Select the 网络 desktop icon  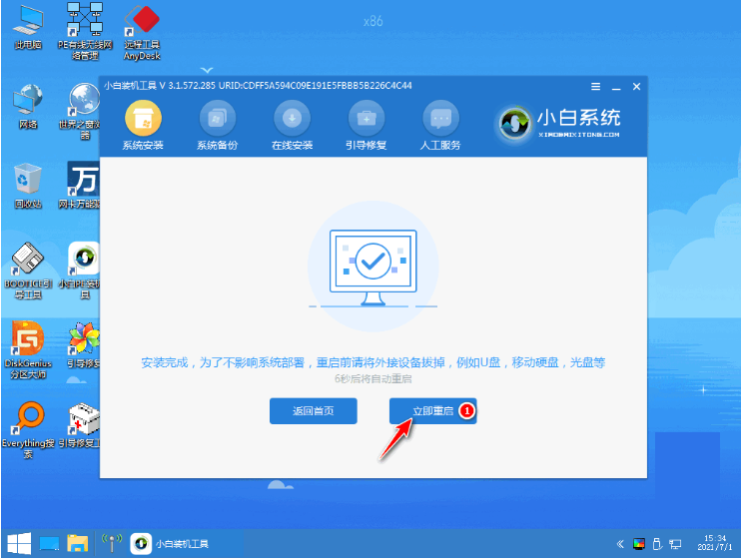(28, 107)
